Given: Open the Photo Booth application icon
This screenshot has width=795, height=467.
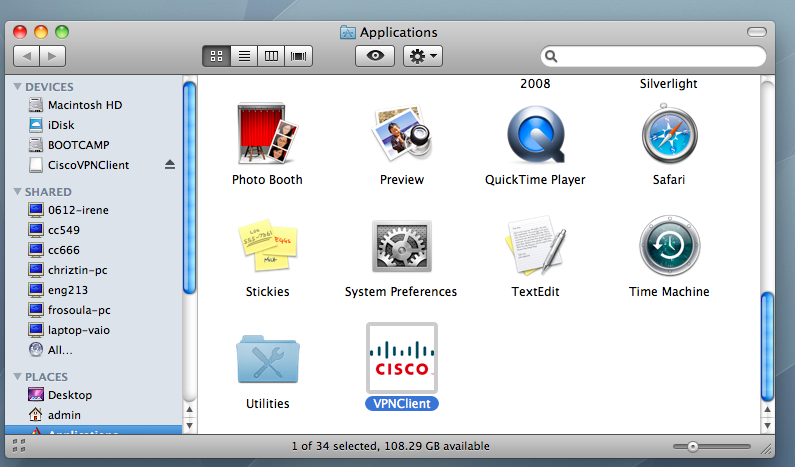Looking at the screenshot, I should point(267,134).
